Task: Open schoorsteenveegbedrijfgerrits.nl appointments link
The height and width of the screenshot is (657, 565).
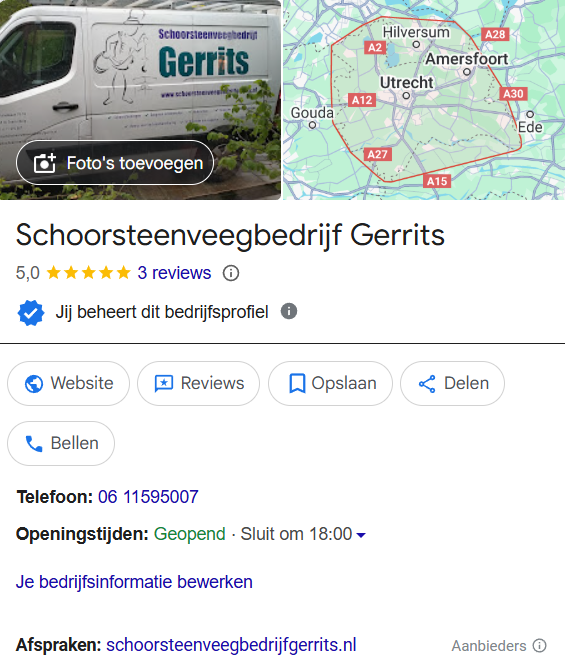Action: tap(231, 645)
